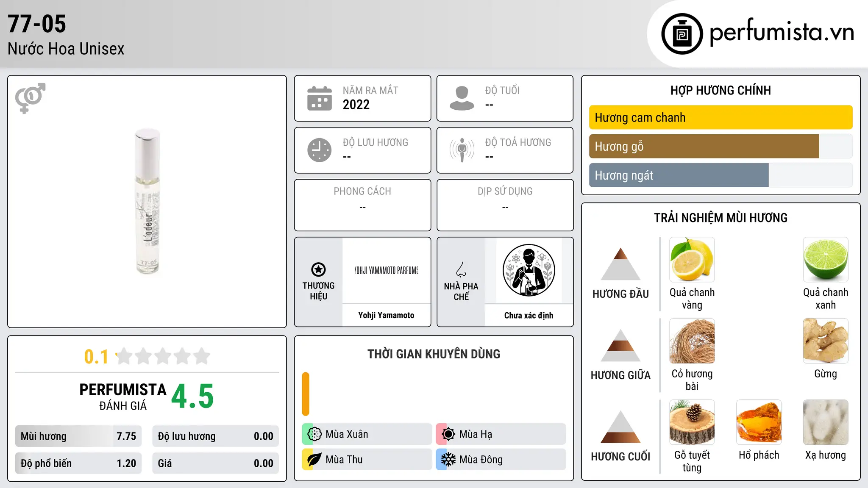Click the perfumer illustration icon
The width and height of the screenshot is (868, 488).
tap(529, 270)
